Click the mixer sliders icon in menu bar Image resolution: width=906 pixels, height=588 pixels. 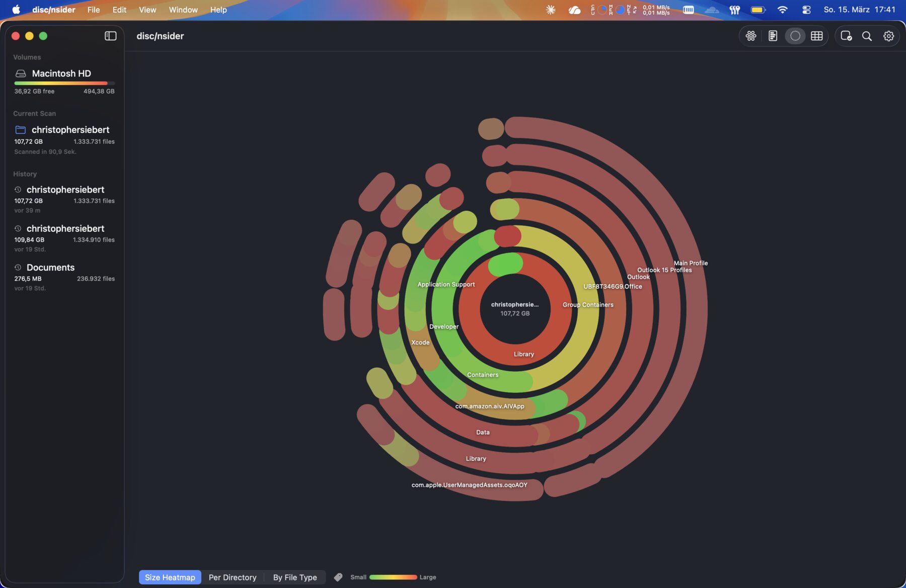[x=735, y=10]
